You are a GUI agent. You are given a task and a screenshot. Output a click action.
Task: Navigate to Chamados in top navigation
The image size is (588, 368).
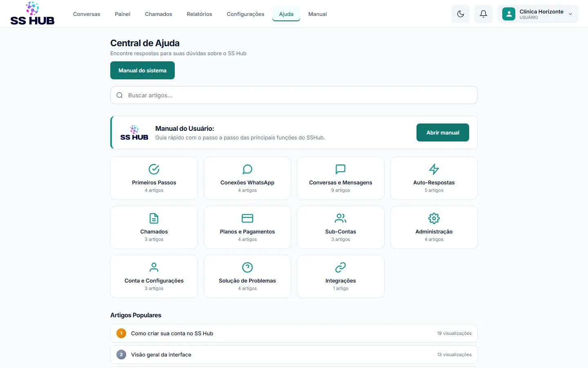tap(158, 14)
